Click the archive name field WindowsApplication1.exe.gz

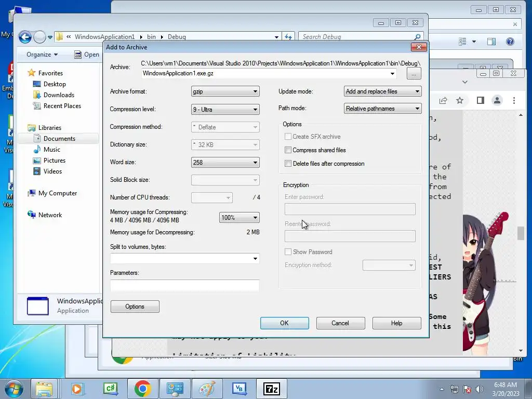[x=269, y=73]
